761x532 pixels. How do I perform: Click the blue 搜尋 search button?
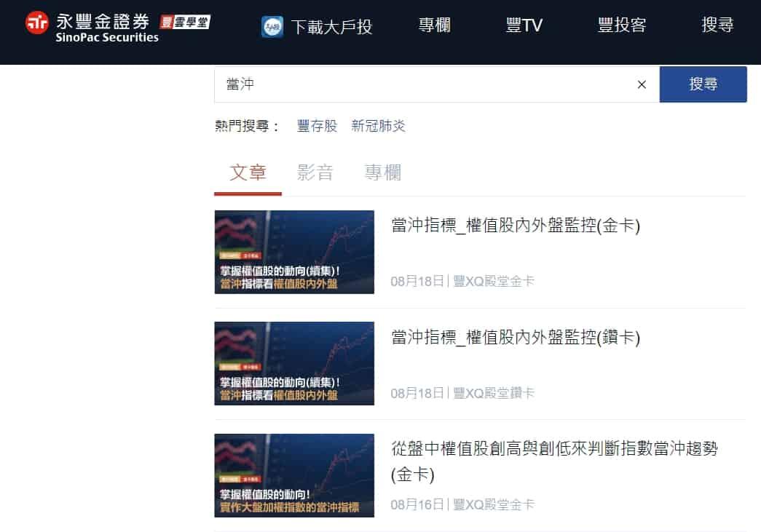(x=703, y=84)
